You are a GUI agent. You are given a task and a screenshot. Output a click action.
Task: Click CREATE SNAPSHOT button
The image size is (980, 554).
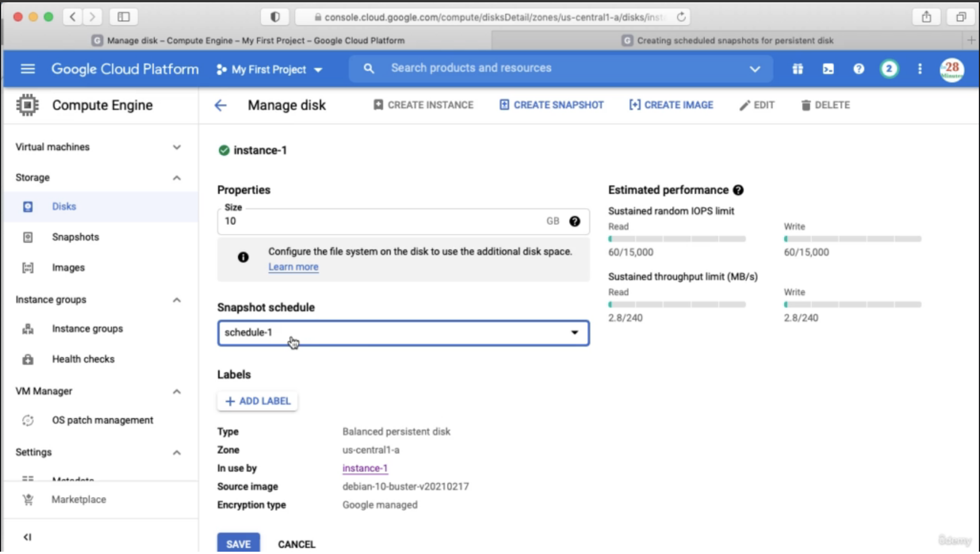pos(552,105)
